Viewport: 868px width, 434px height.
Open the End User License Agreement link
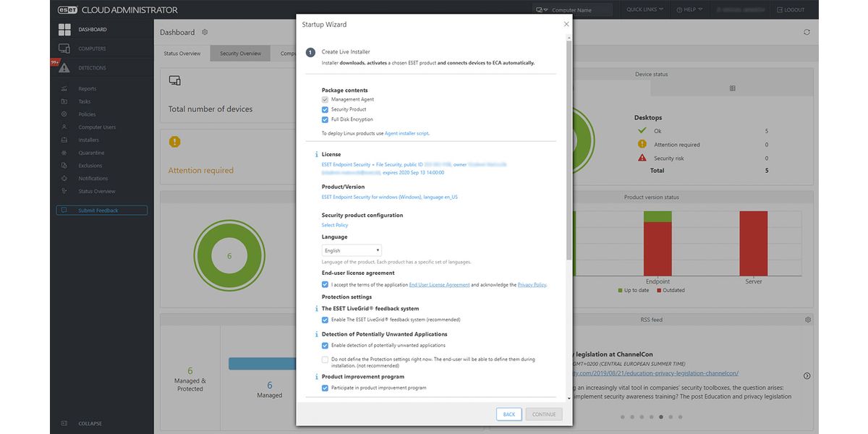(x=439, y=285)
